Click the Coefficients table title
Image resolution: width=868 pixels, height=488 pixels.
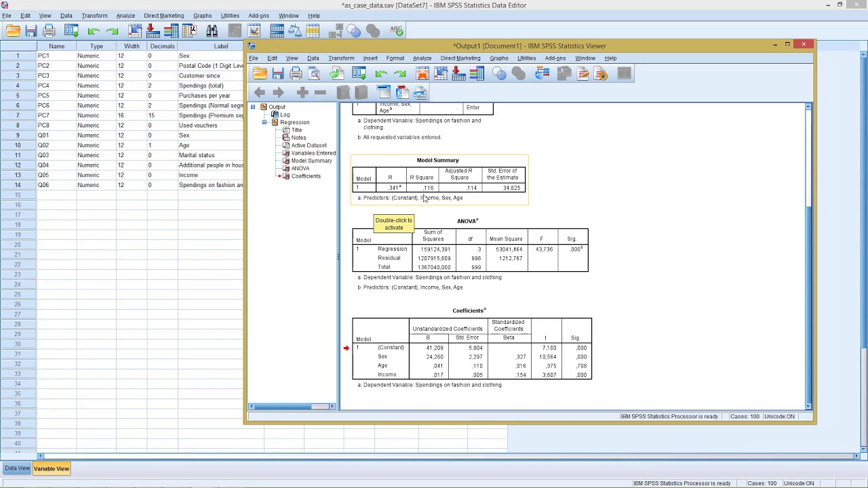[x=469, y=310]
